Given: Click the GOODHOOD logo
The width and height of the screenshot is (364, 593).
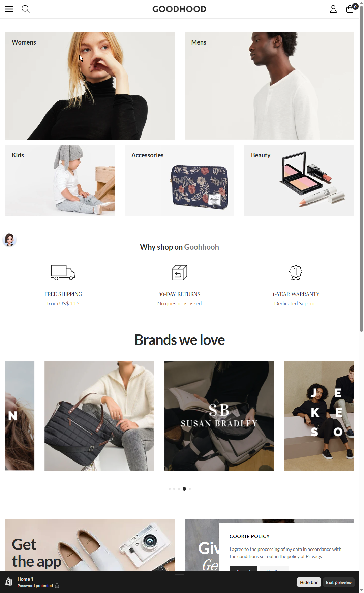Looking at the screenshot, I should click(x=179, y=9).
